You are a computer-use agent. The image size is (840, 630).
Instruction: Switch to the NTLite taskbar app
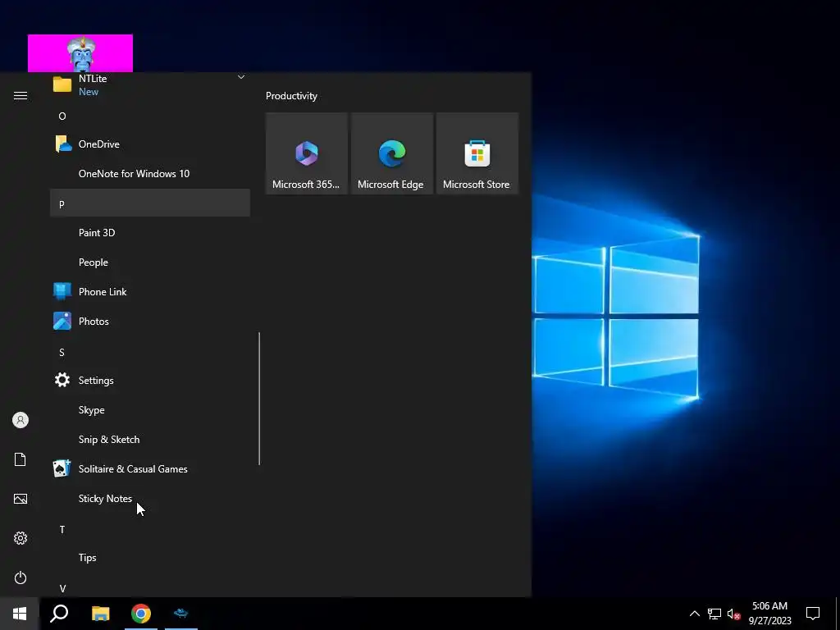[181, 614]
